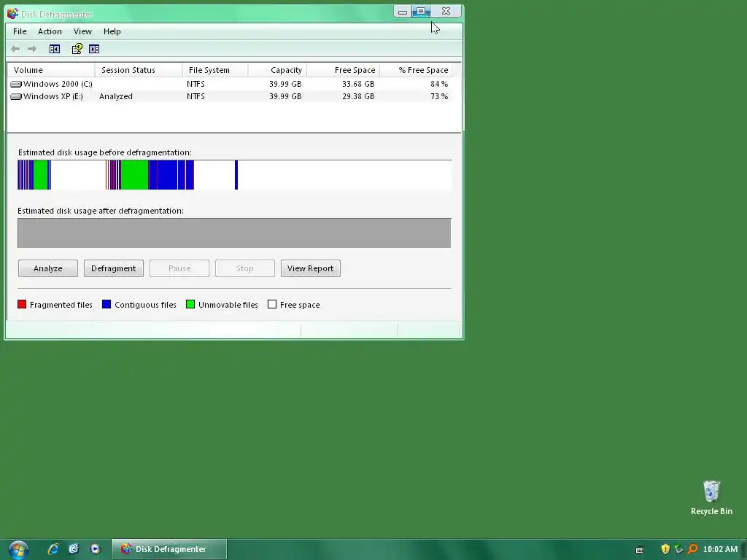Select the Windows XP (E:) volume row
The image size is (747, 560).
(230, 96)
